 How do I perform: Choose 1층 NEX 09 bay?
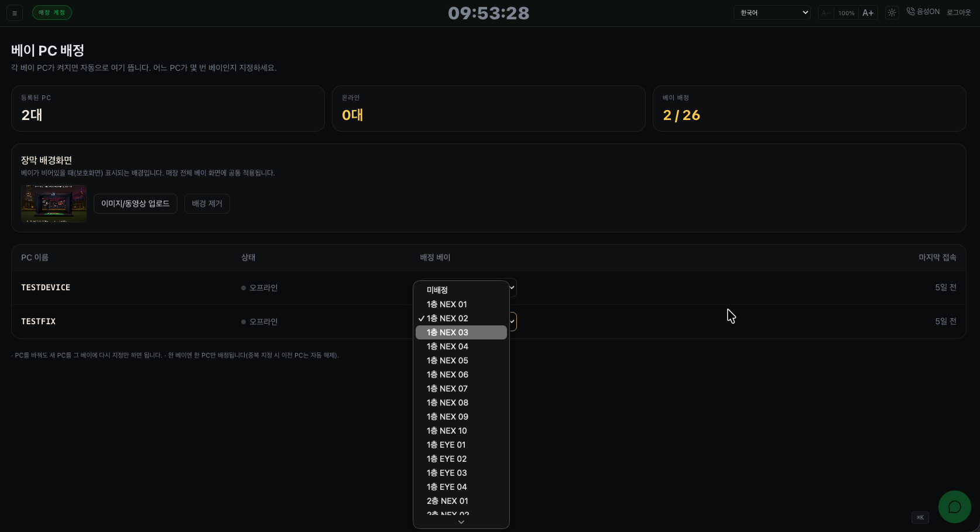461,417
